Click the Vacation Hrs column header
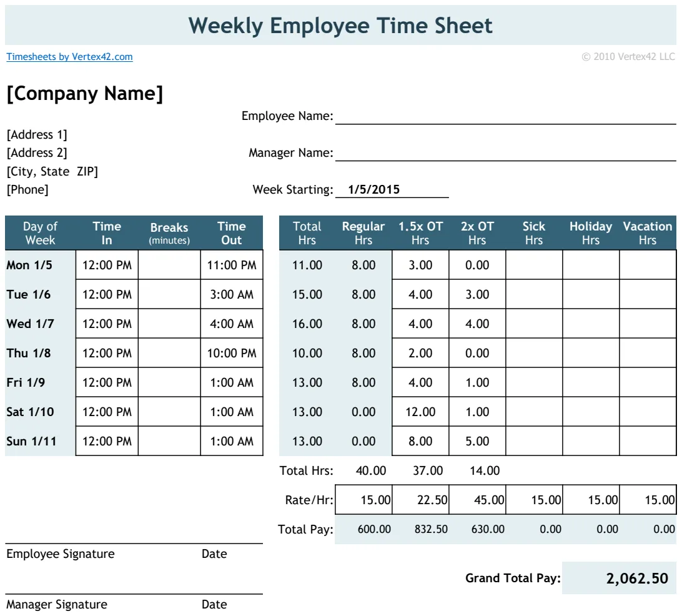The width and height of the screenshot is (682, 616). pyautogui.click(x=648, y=233)
